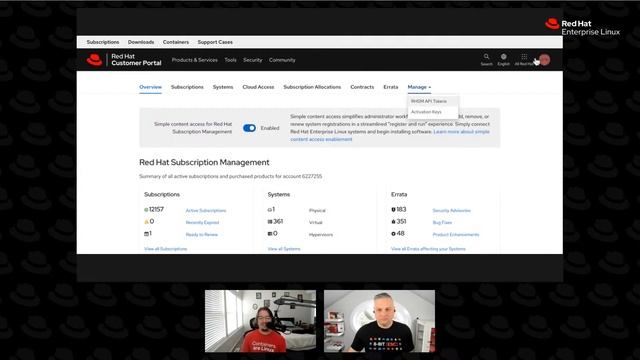Open the Cloud Access tab
Screen dimensions: 640x360
[258, 87]
